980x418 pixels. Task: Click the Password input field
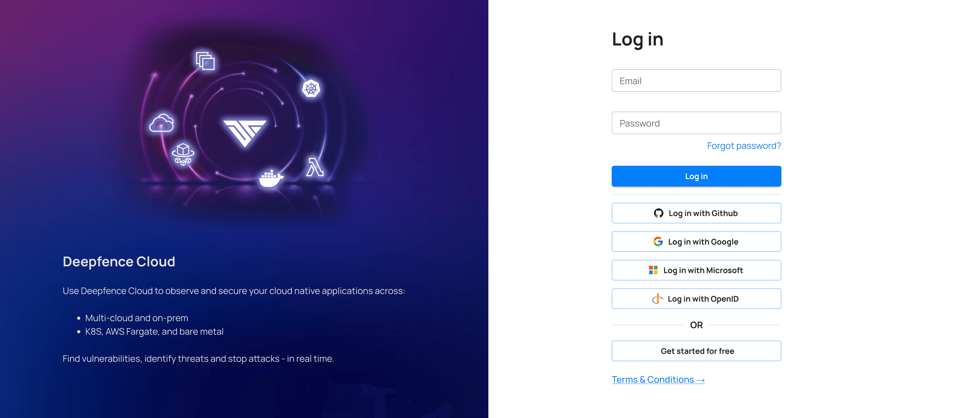point(696,123)
